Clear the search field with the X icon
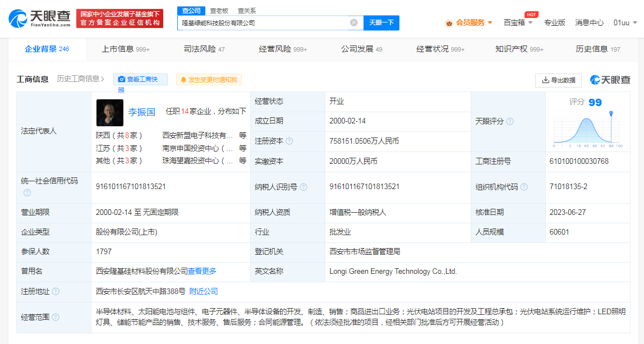 (353, 22)
